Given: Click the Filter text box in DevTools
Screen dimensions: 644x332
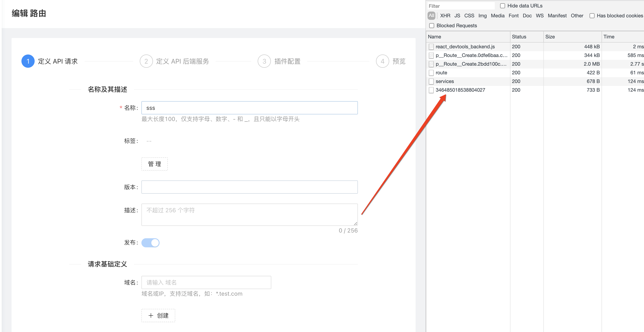Looking at the screenshot, I should pos(461,6).
